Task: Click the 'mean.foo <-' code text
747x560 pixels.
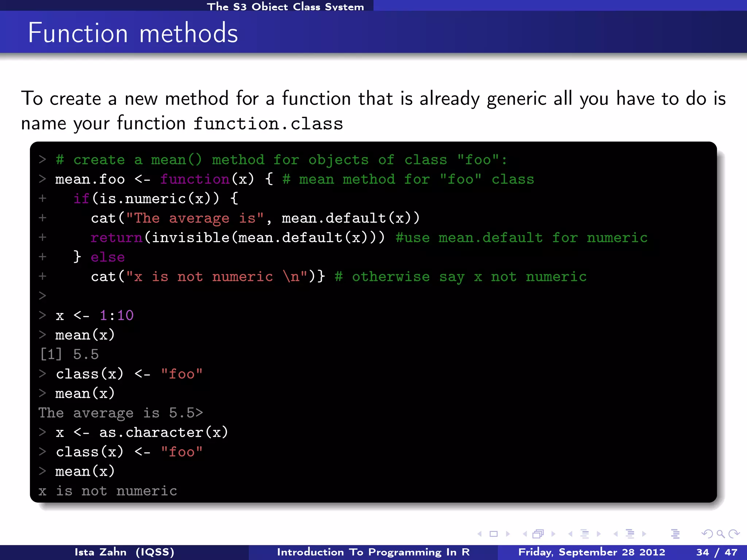Action: point(102,179)
